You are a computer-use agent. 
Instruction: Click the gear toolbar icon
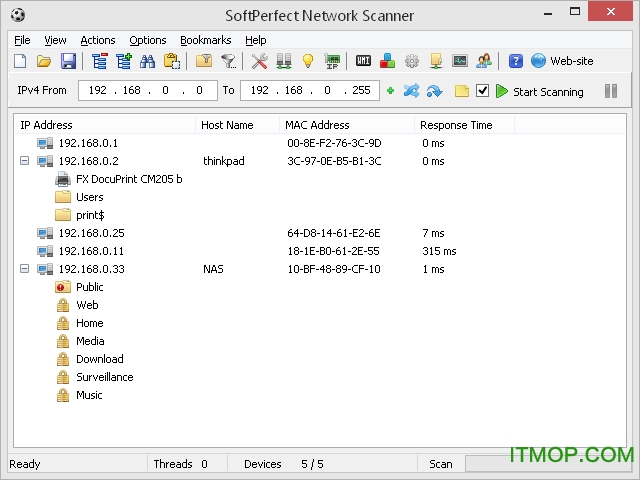click(412, 61)
